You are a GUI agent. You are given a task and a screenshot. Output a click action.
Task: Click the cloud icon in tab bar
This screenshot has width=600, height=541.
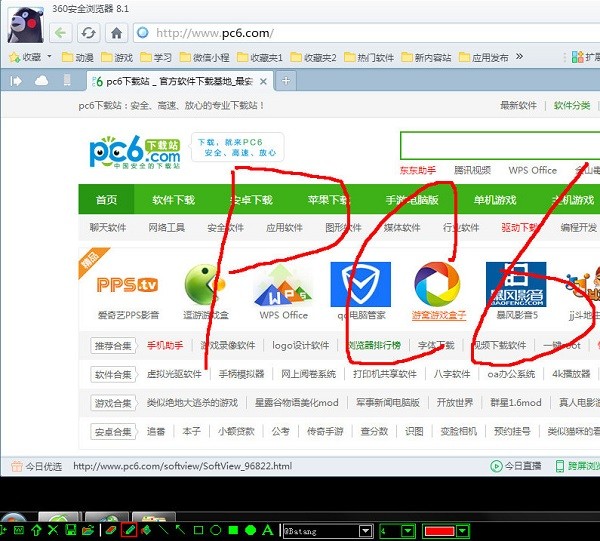41,81
